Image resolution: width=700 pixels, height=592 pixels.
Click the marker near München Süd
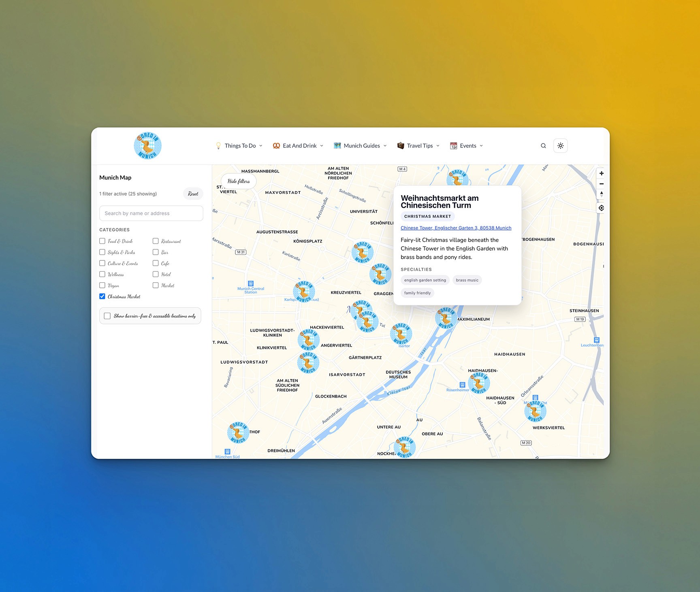[x=238, y=432]
